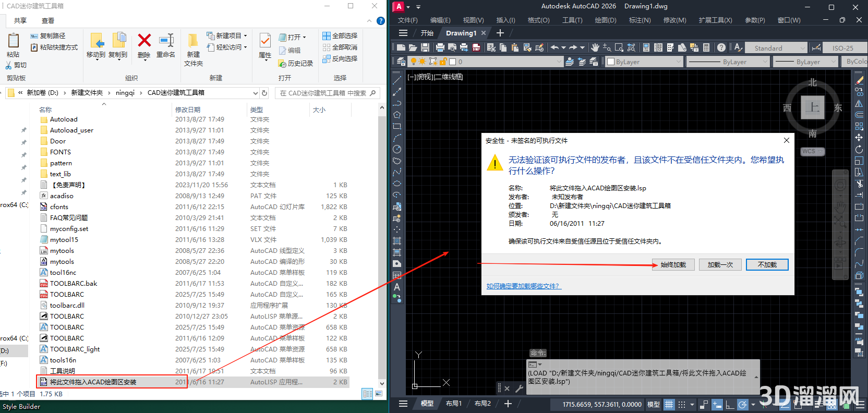Click the search box in Explorer window
The height and width of the screenshot is (413, 868).
click(x=327, y=93)
